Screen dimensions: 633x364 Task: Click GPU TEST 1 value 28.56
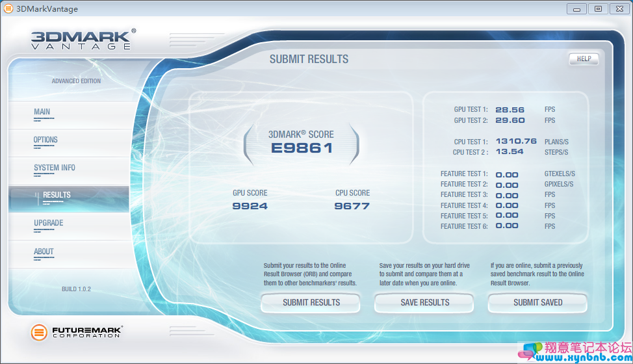(x=510, y=110)
